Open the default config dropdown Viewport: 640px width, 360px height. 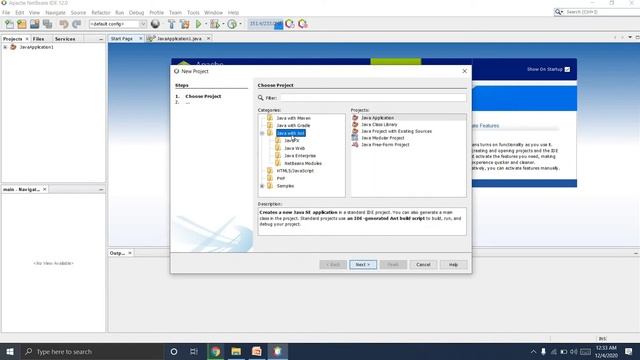(143, 24)
